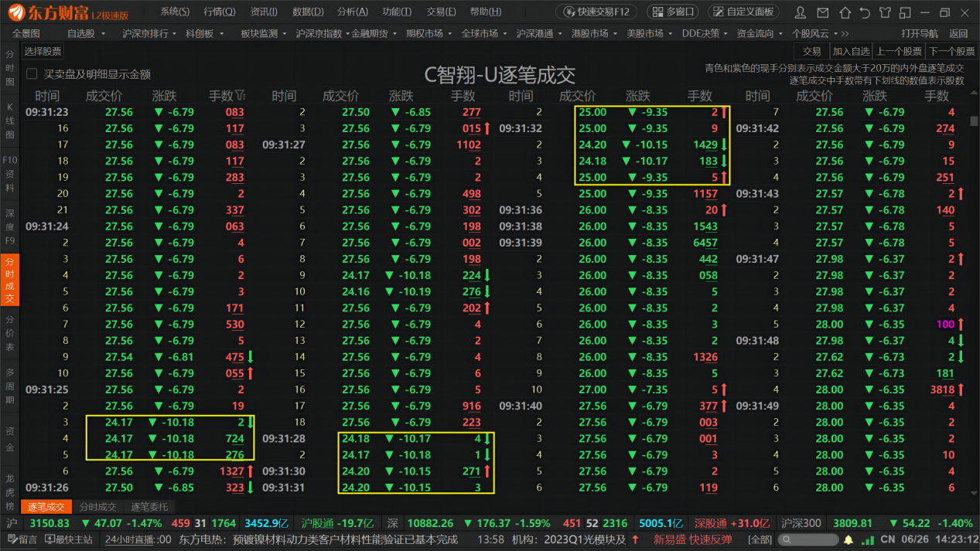Open the 分析(A) menu
Image resolution: width=980 pixels, height=551 pixels.
[x=353, y=12]
